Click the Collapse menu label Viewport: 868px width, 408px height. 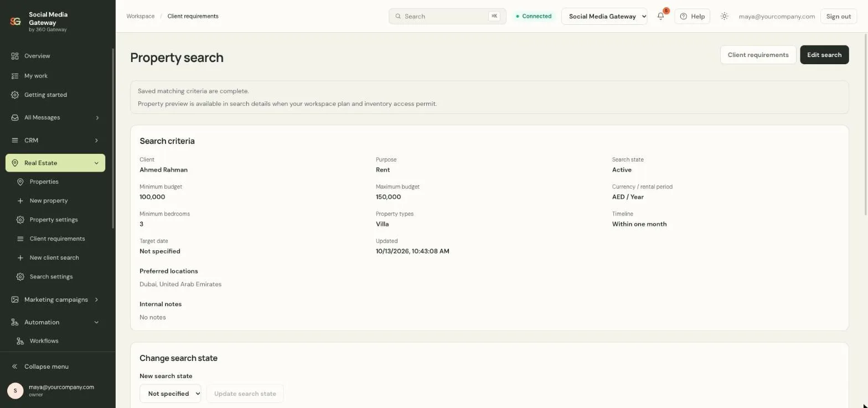coord(46,366)
